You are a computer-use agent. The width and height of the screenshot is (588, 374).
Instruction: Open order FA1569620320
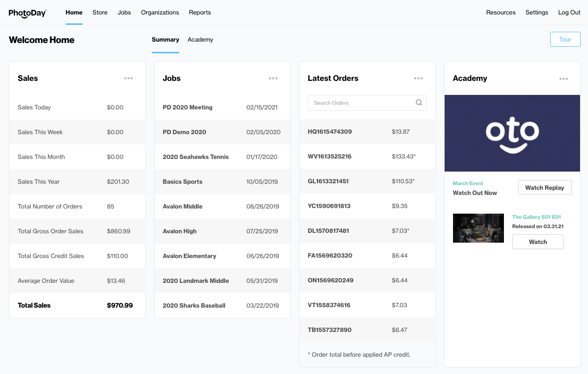(330, 255)
